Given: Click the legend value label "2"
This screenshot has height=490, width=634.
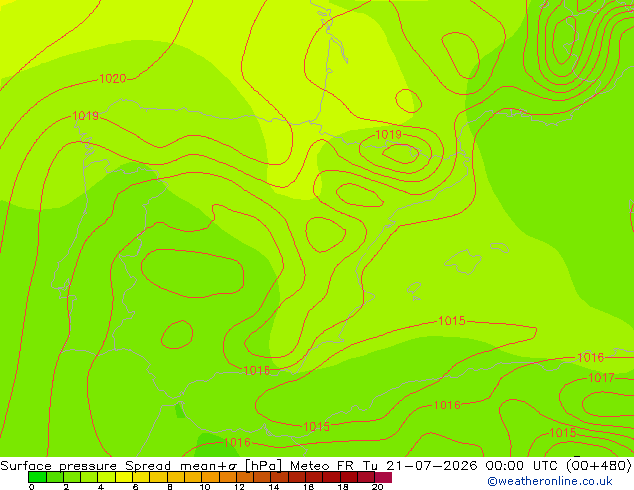Looking at the screenshot, I should (x=66, y=487).
